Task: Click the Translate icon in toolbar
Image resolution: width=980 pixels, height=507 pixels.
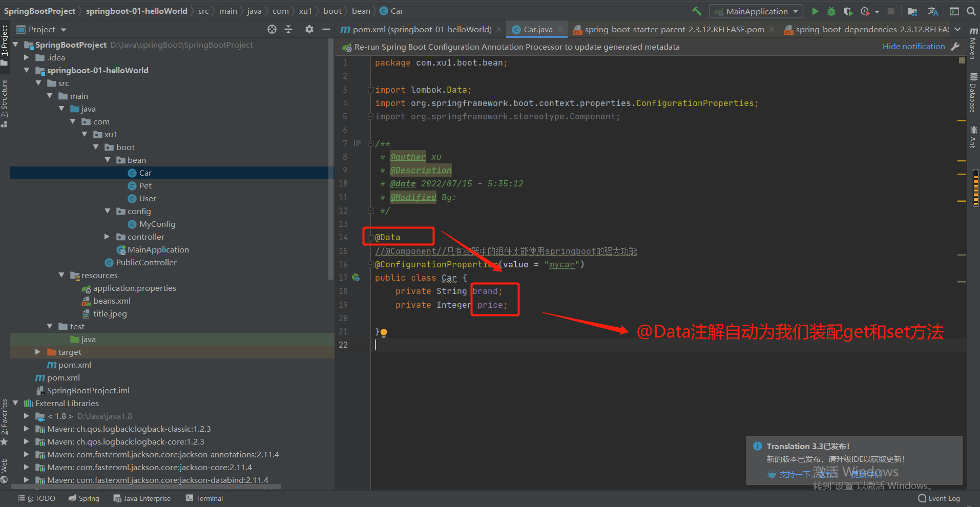Action: [x=933, y=11]
